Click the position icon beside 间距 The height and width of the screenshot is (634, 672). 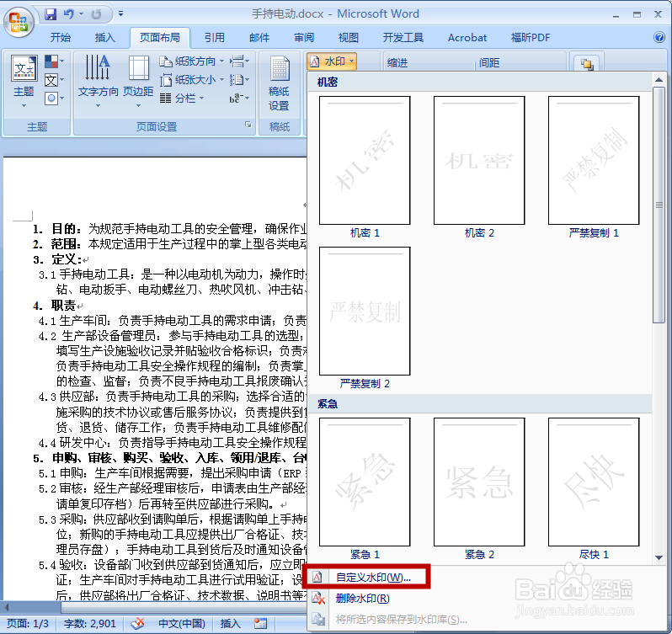coord(587,64)
